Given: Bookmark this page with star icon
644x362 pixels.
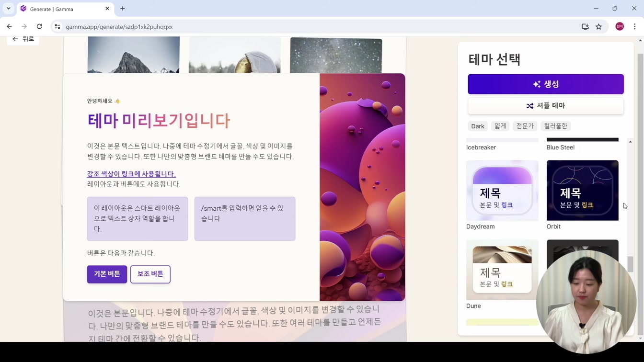Looking at the screenshot, I should (x=599, y=27).
